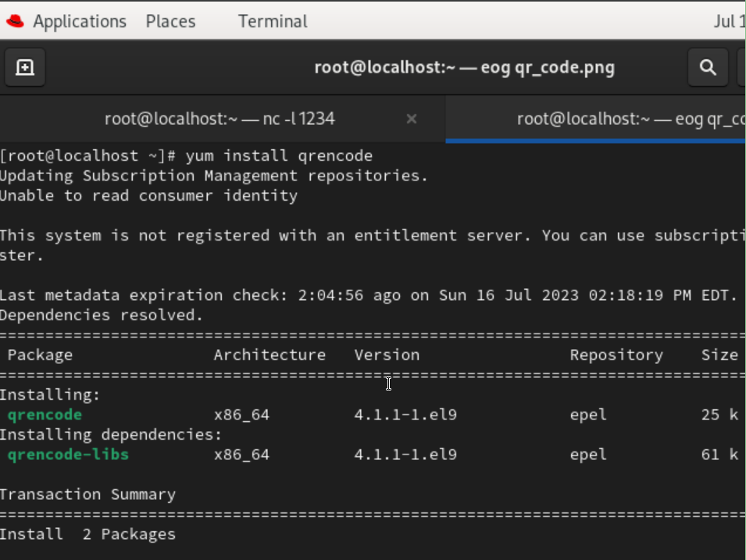The width and height of the screenshot is (746, 560).
Task: Click the "Architecture" column heading
Action: (269, 355)
